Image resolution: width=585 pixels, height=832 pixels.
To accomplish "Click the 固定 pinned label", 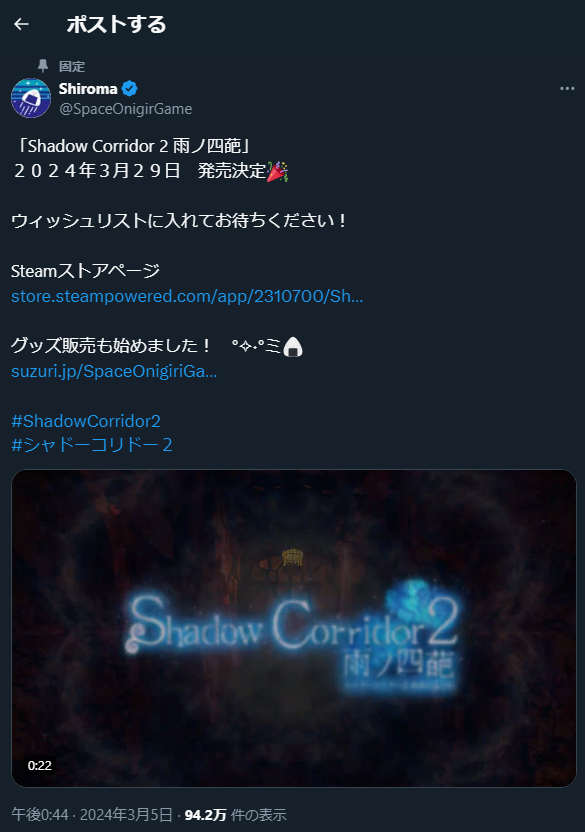I will tap(72, 66).
